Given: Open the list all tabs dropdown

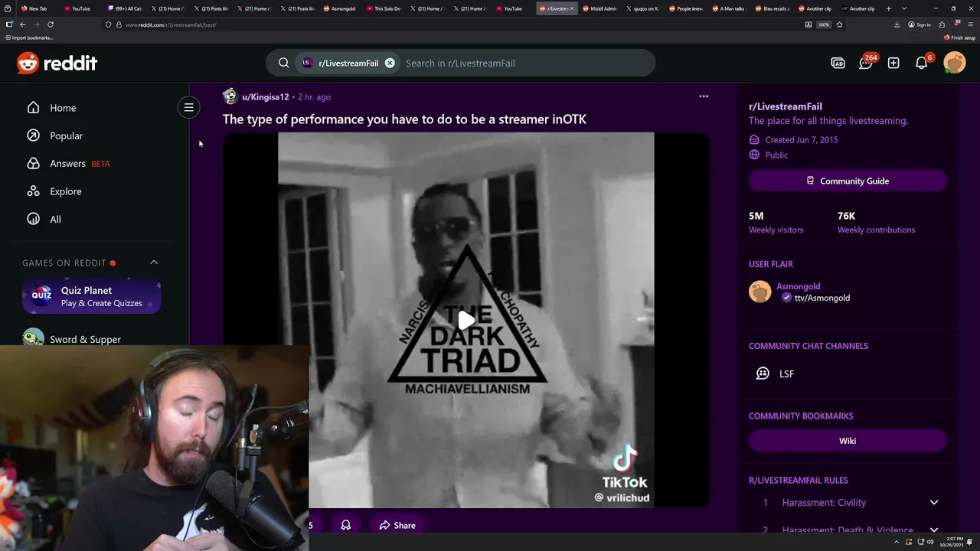Looking at the screenshot, I should pyautogui.click(x=904, y=8).
